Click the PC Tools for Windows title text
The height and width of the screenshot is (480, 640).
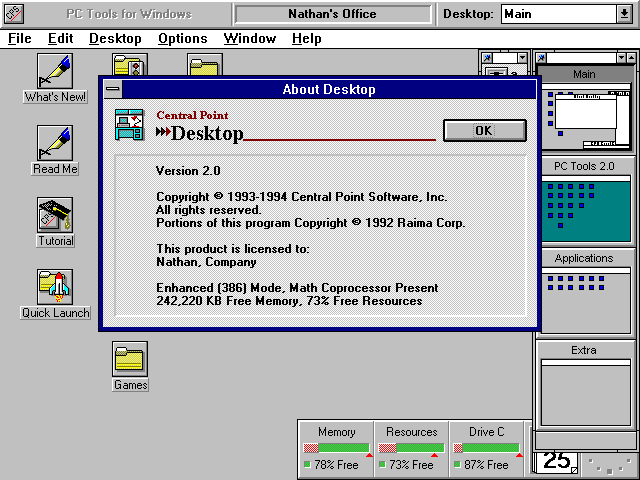tap(129, 14)
